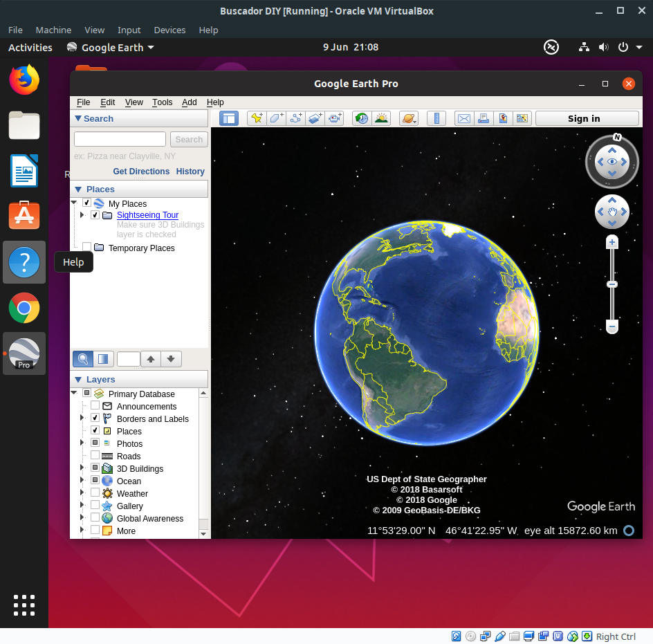Click the zoom slider handle
The width and height of the screenshot is (653, 644).
click(611, 284)
